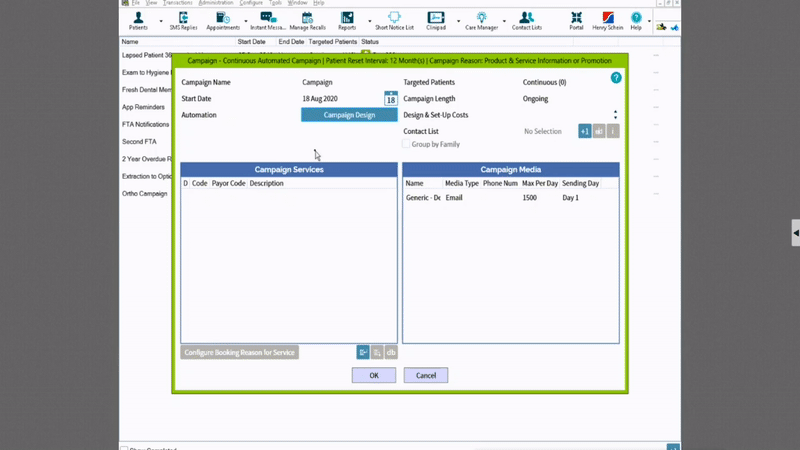Select the Generic Email media row
The width and height of the screenshot is (800, 450).
click(511, 197)
